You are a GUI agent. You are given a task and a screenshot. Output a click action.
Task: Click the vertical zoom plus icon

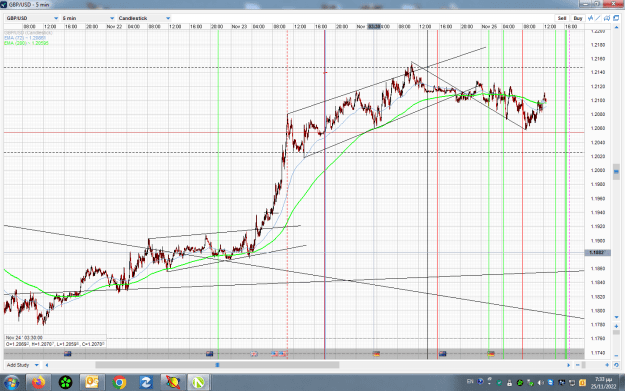coord(616,326)
